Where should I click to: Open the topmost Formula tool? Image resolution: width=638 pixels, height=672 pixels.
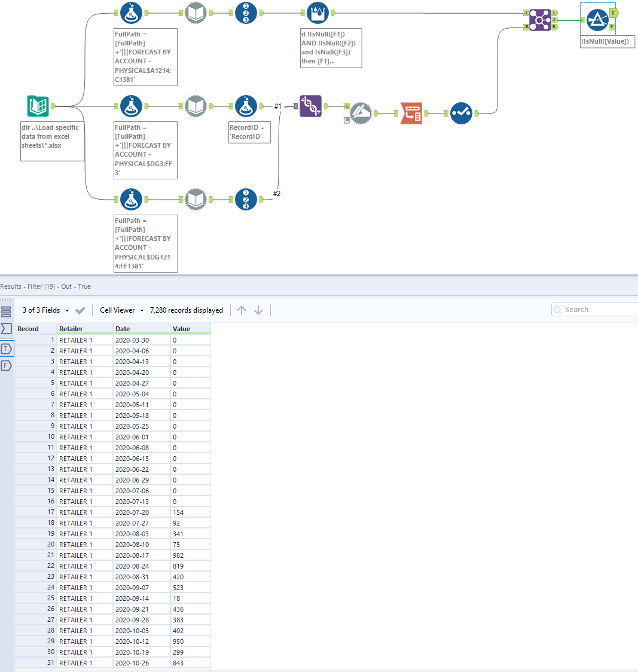(x=132, y=13)
